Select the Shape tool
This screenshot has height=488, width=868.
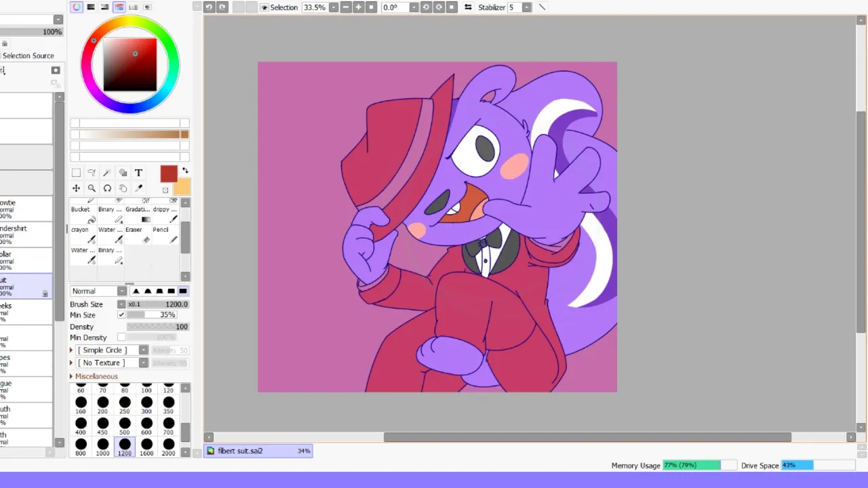123,173
